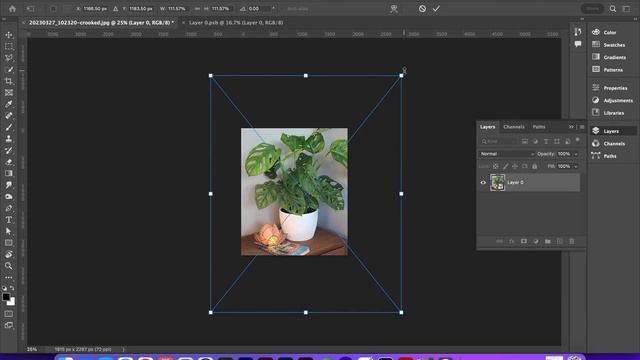Select the Pen tool
The height and width of the screenshot is (360, 640).
tap(9, 208)
